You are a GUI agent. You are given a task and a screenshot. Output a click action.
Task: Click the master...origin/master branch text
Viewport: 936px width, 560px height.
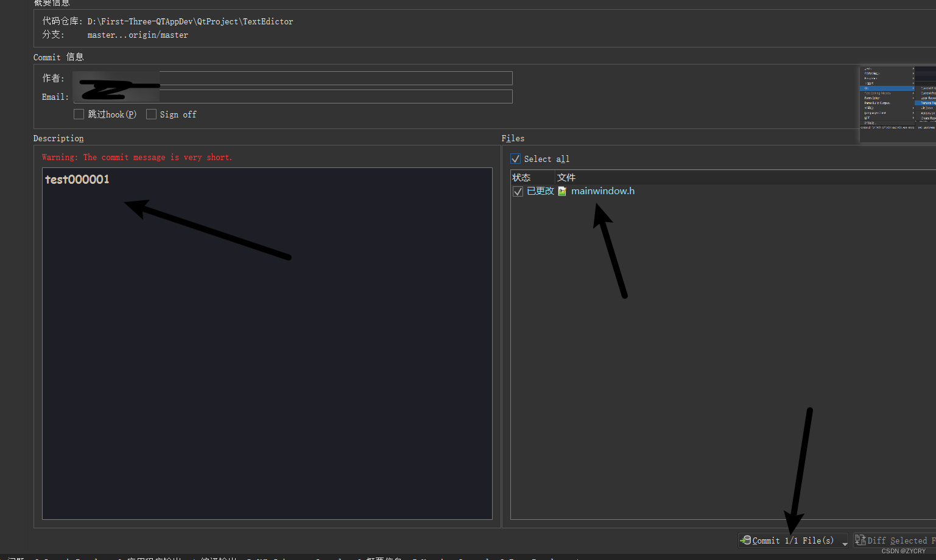[x=138, y=35]
